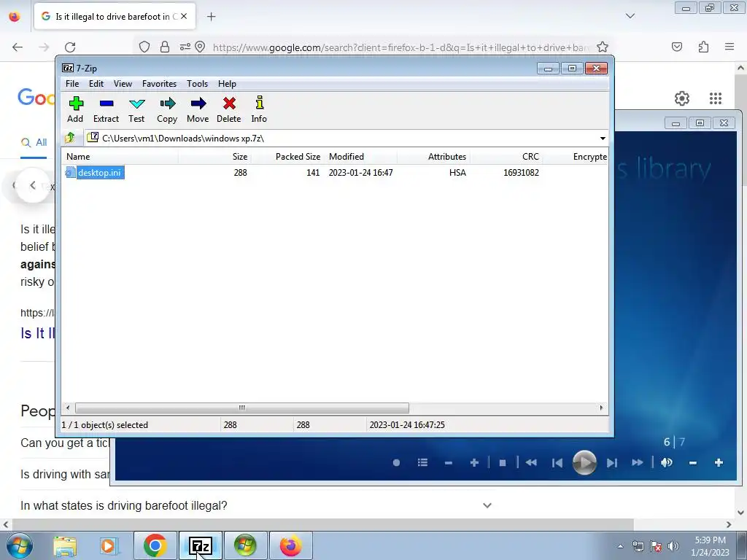Screen dimensions: 747x560
Task: Select the All search results tab
Action: [x=34, y=142]
